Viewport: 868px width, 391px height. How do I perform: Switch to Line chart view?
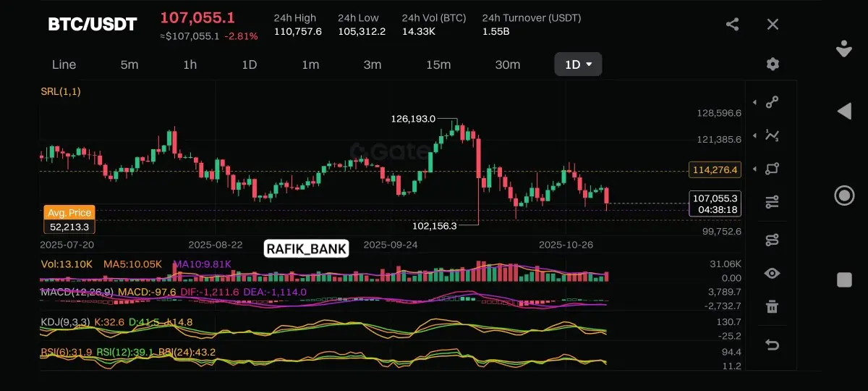click(x=64, y=64)
